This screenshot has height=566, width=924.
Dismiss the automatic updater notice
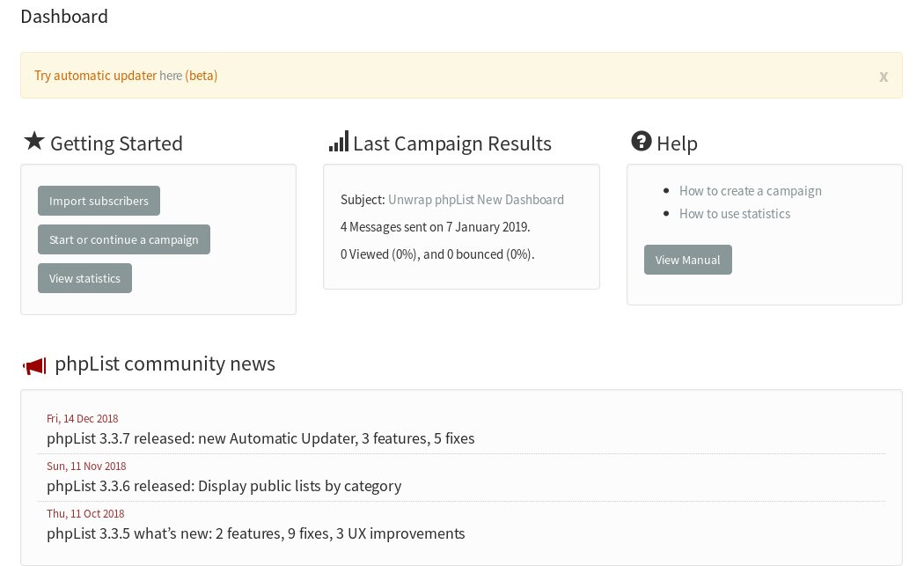(x=884, y=77)
